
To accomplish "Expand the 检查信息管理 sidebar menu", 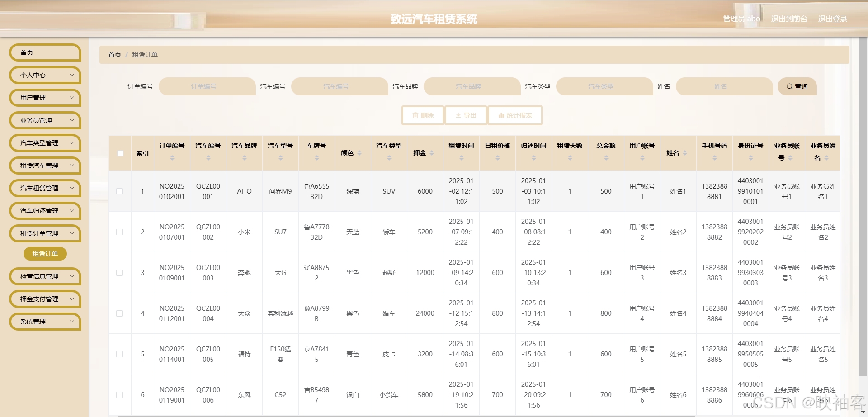I will point(45,276).
